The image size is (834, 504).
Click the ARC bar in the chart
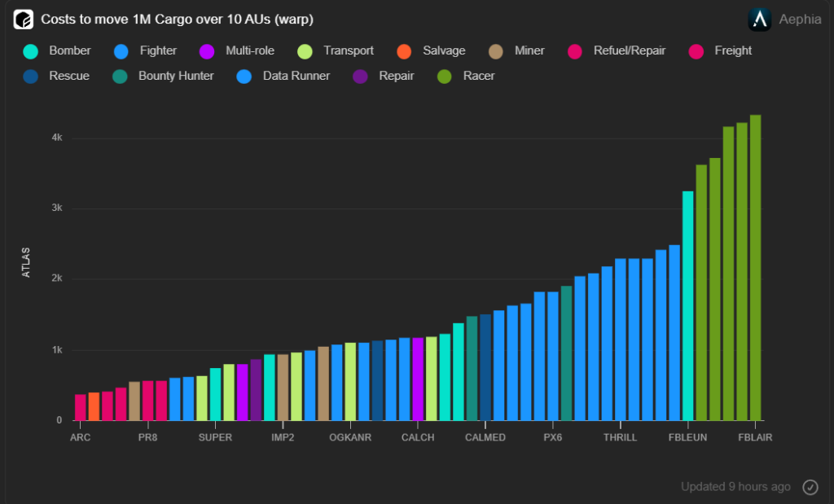[x=81, y=407]
